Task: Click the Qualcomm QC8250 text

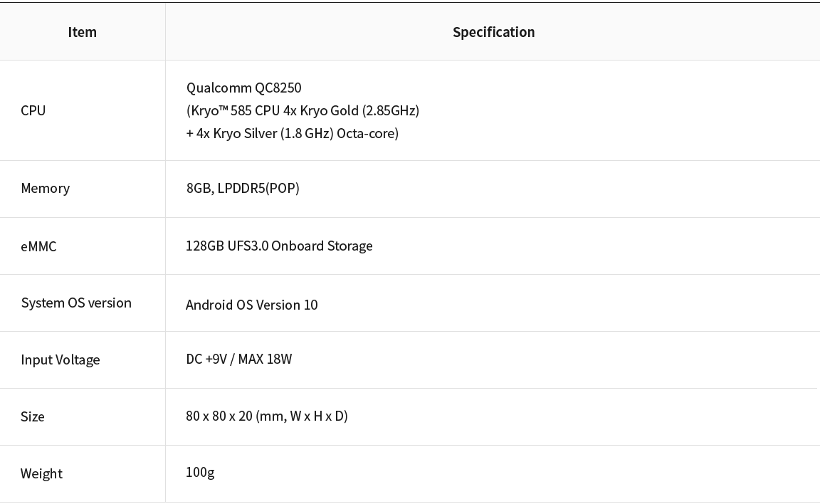Action: 243,88
